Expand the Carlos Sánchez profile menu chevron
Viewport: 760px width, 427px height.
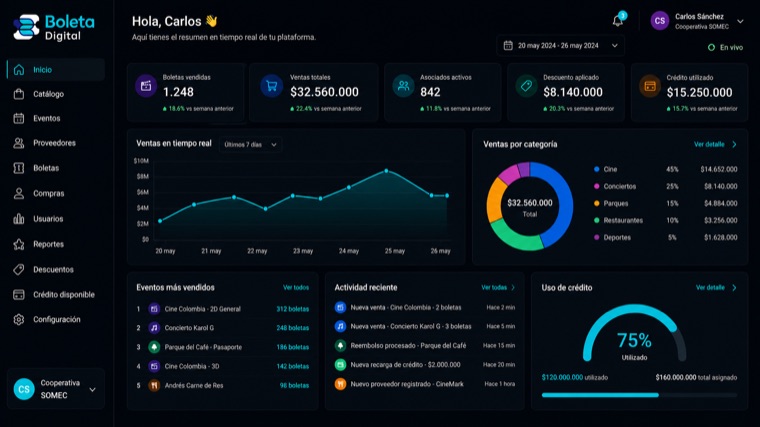tap(740, 21)
